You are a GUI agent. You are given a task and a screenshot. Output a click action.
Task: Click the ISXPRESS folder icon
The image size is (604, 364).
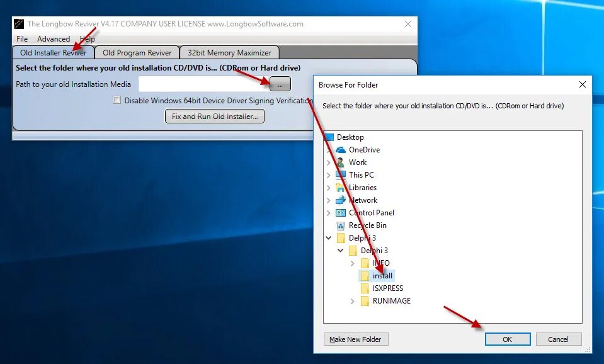[365, 288]
